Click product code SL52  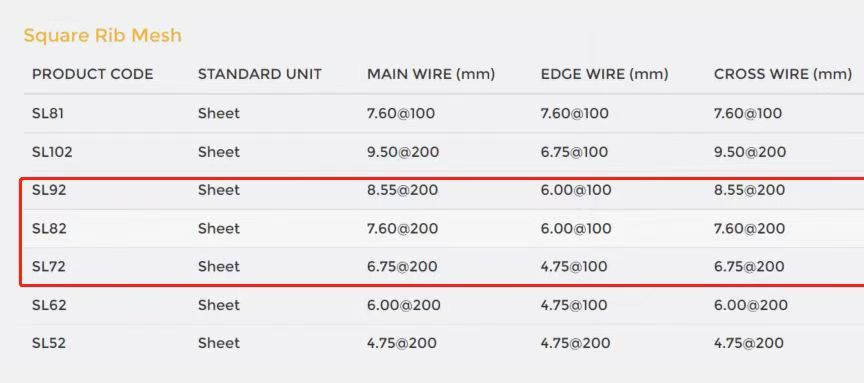(x=48, y=343)
